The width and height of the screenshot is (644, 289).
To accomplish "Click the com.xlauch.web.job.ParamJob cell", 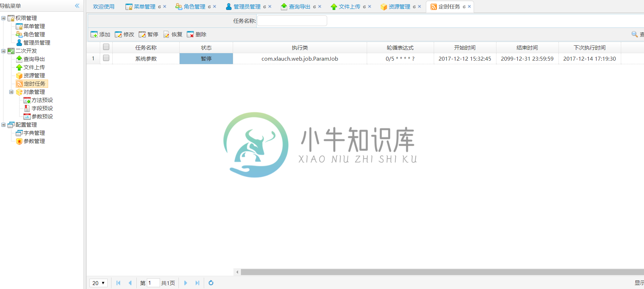I will pyautogui.click(x=300, y=59).
